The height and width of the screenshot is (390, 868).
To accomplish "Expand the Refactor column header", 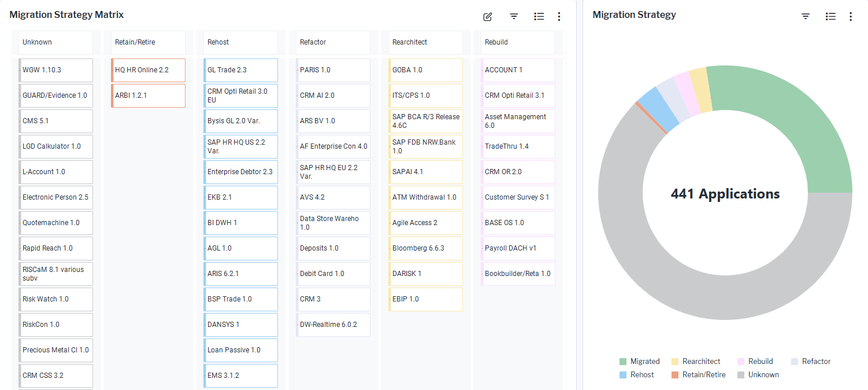I will [333, 42].
